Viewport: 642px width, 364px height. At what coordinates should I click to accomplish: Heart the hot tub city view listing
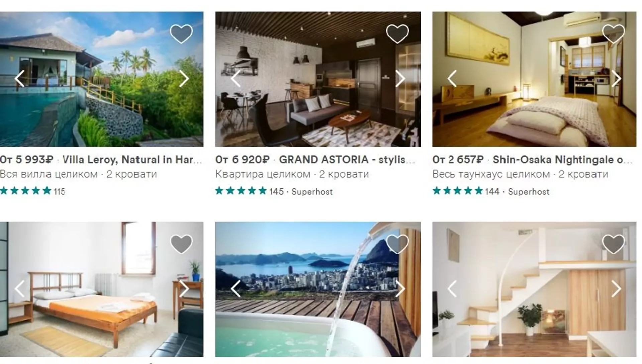pyautogui.click(x=397, y=243)
